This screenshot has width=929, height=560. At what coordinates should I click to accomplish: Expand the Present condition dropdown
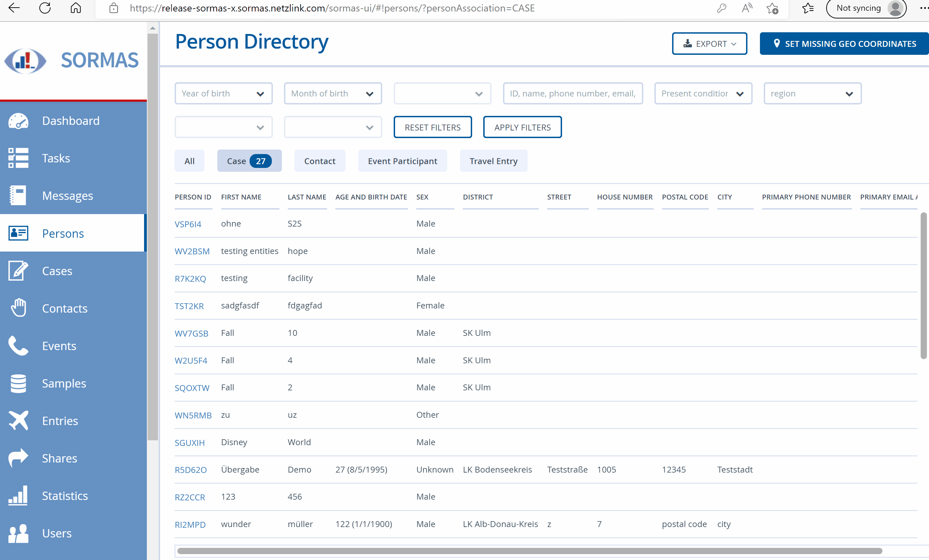(703, 93)
